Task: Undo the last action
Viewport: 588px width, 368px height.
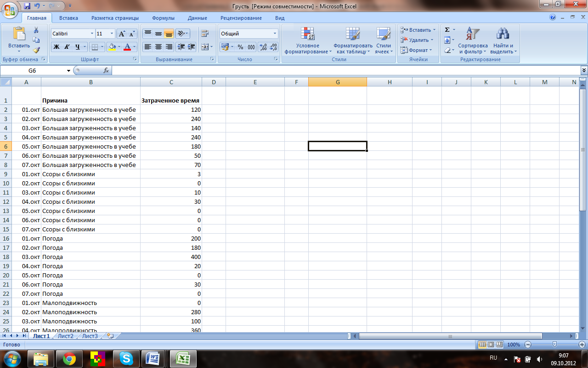Action: [37, 6]
